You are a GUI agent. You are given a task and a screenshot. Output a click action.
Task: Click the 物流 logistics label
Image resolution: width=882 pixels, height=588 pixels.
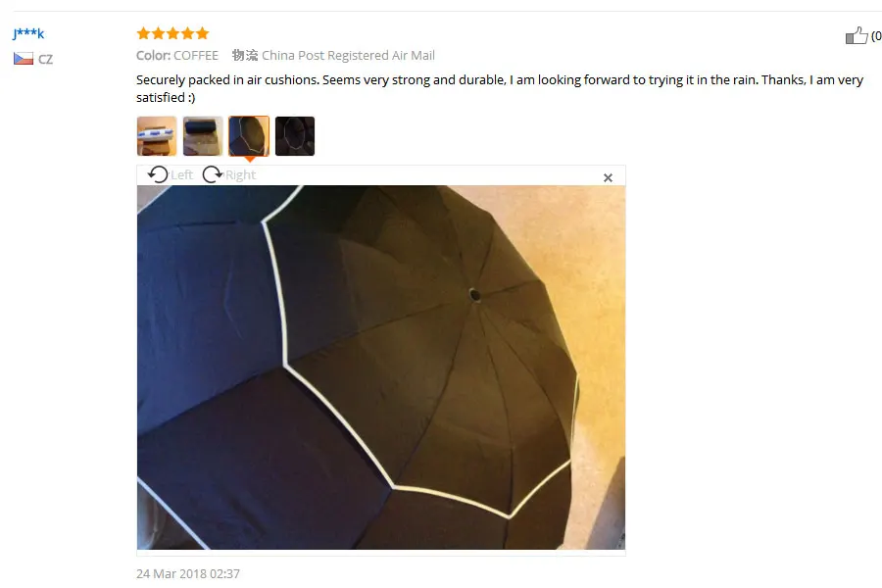tap(245, 55)
